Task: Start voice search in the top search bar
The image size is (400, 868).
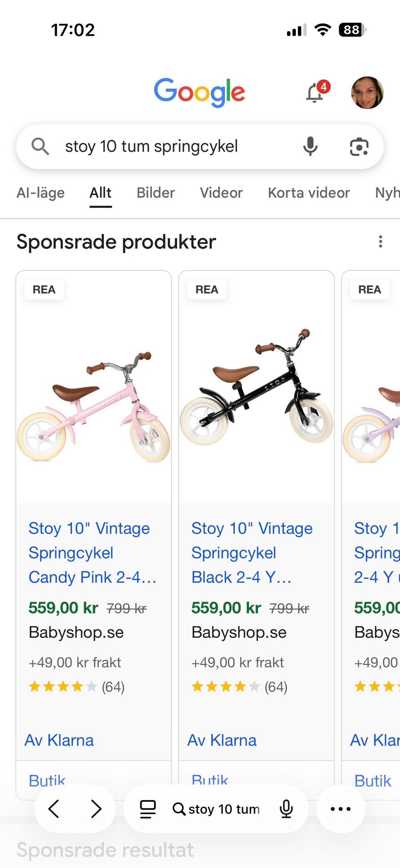Action: (310, 146)
